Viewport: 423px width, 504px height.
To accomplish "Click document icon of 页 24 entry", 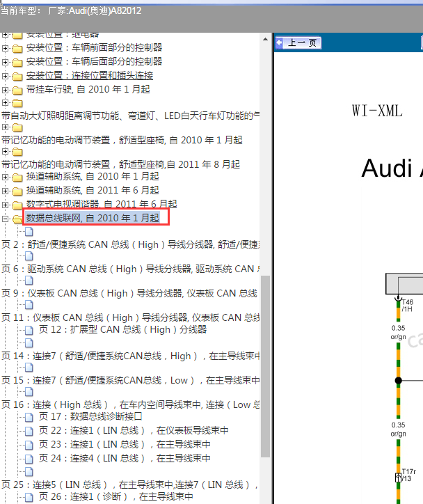I will tap(29, 459).
